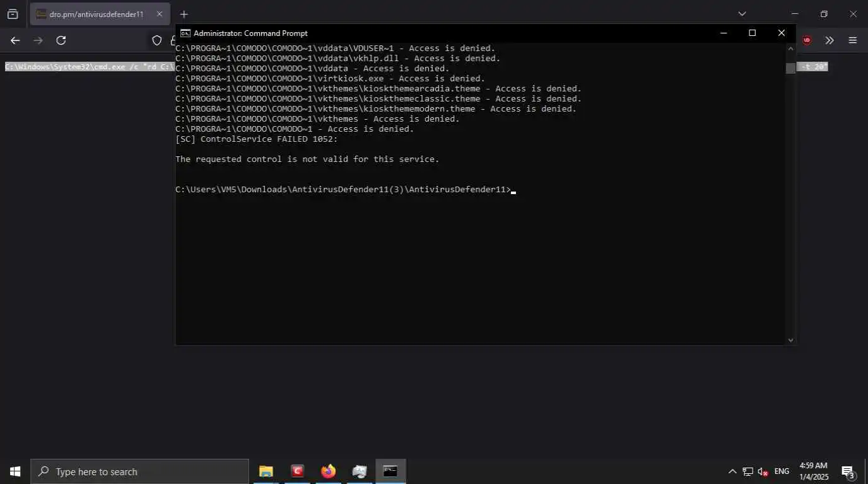
Task: Open the tracking protection shield icon
Action: [x=157, y=40]
